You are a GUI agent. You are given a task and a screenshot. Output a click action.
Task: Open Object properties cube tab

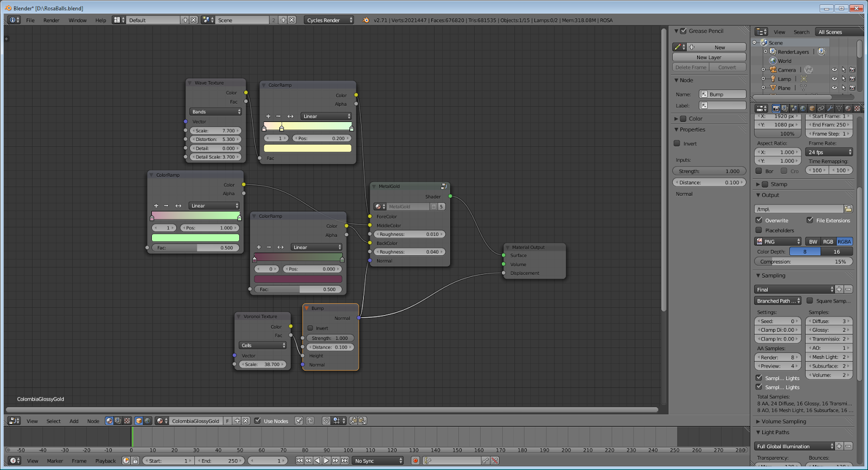(812, 108)
